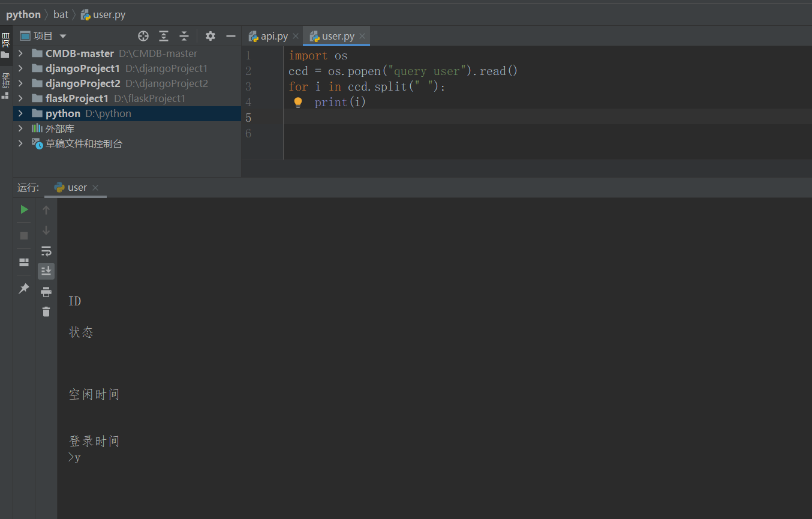The width and height of the screenshot is (812, 519).
Task: Click the os.popen("query user") code line
Action: pos(403,71)
